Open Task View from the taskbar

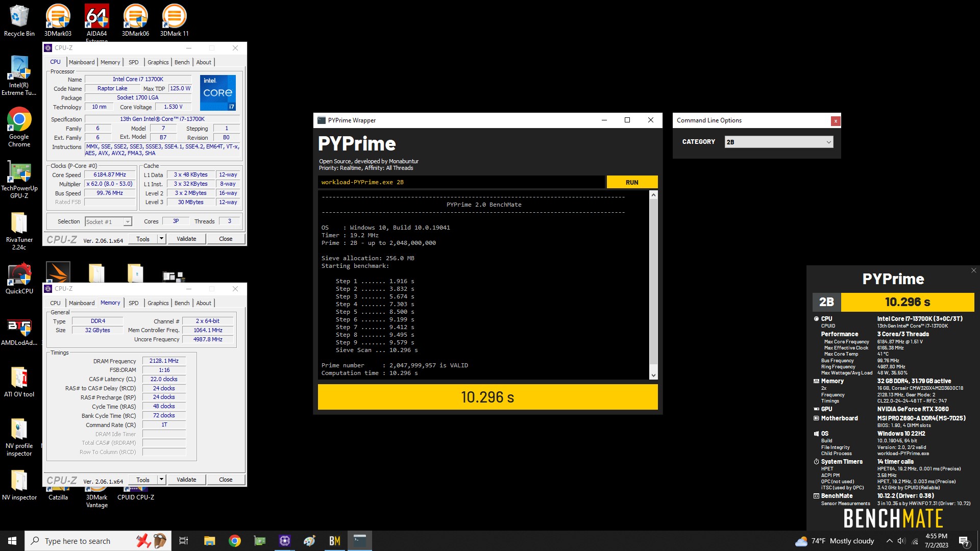(184, 541)
